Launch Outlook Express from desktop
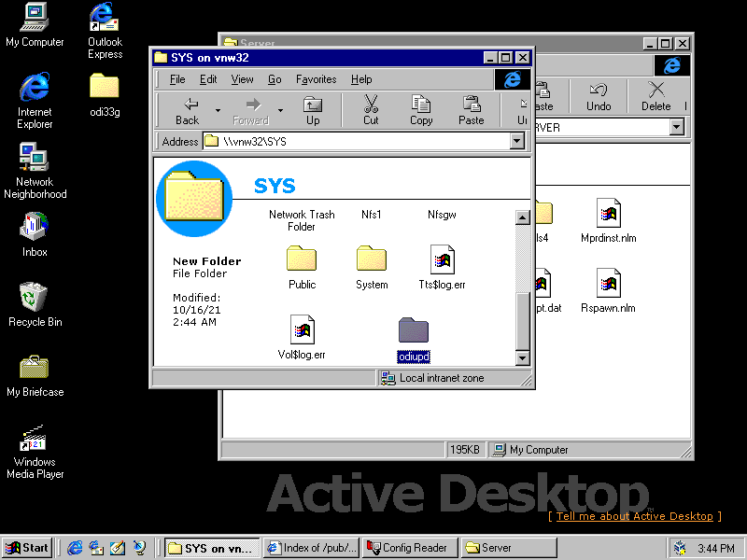747x560 pixels. coord(105,31)
